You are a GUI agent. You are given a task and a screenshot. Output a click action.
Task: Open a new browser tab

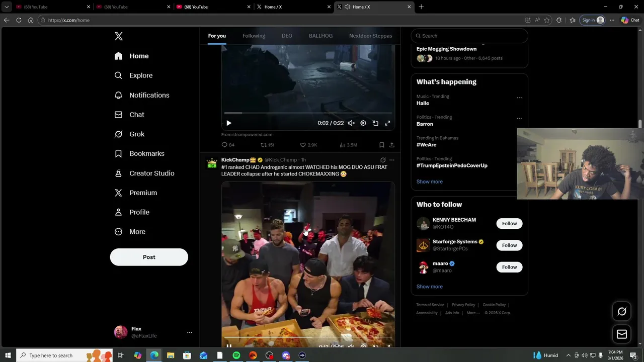[x=421, y=7]
